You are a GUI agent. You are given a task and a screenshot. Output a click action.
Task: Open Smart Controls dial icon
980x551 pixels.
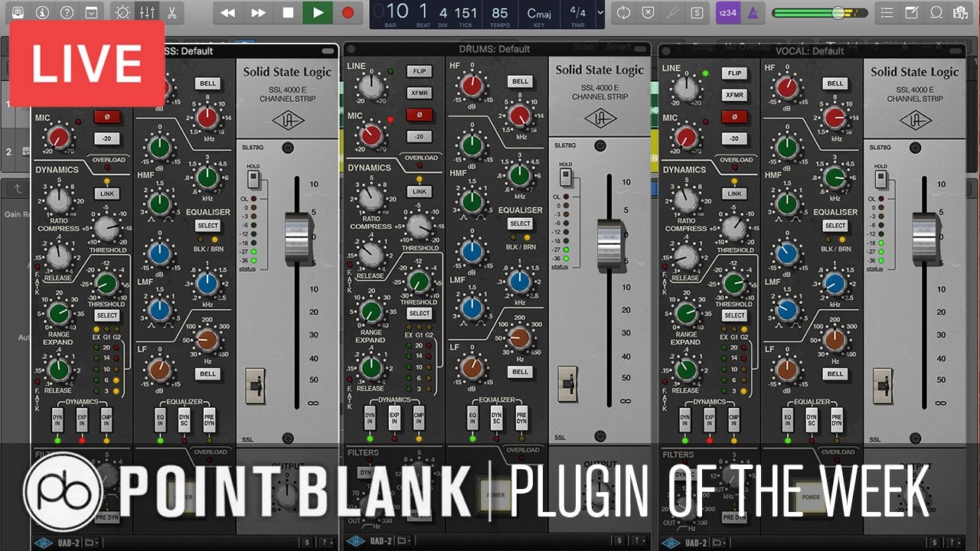tap(122, 12)
